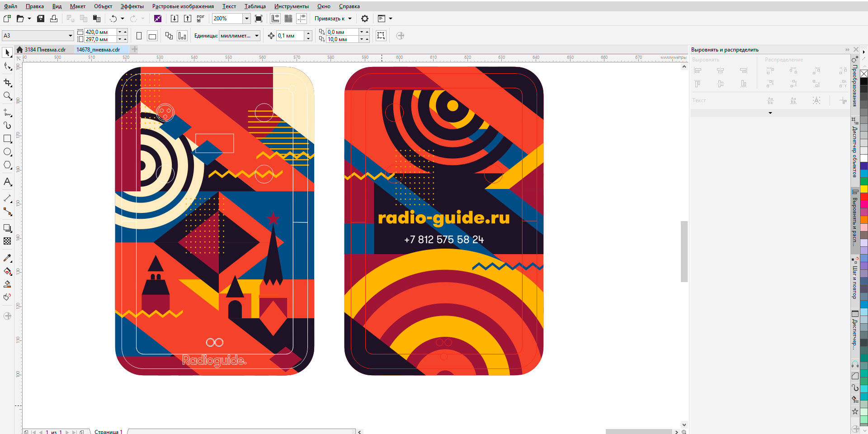
Task: Toggle the Show grid button
Action: pos(288,19)
